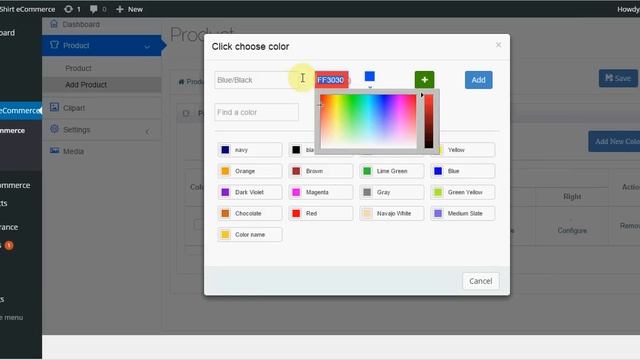Click the Media icon in sidebar
Image resolution: width=640 pixels, height=360 pixels.
[x=54, y=151]
